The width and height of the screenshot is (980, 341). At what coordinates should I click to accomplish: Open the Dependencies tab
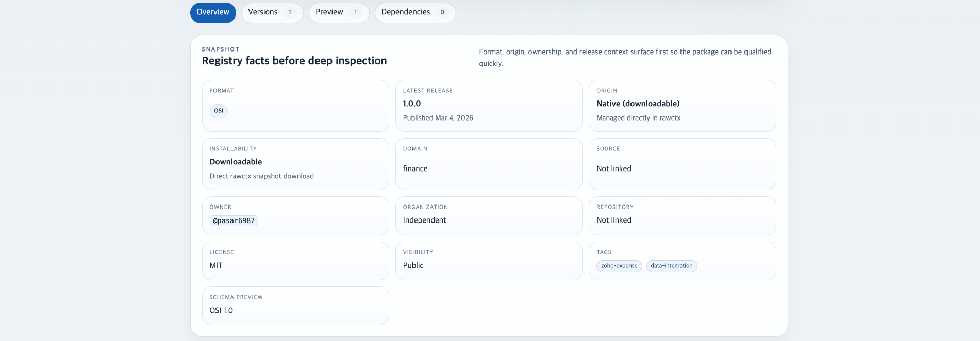point(415,12)
